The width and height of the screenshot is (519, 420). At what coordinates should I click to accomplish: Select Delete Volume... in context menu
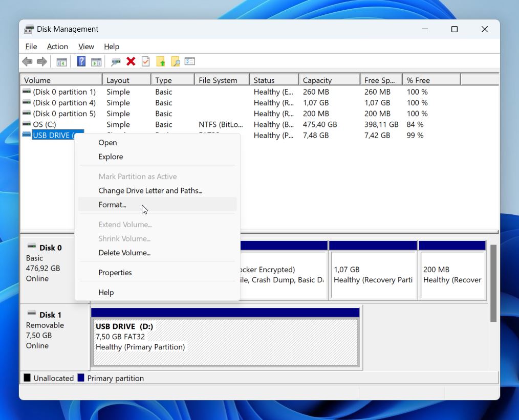157,253
